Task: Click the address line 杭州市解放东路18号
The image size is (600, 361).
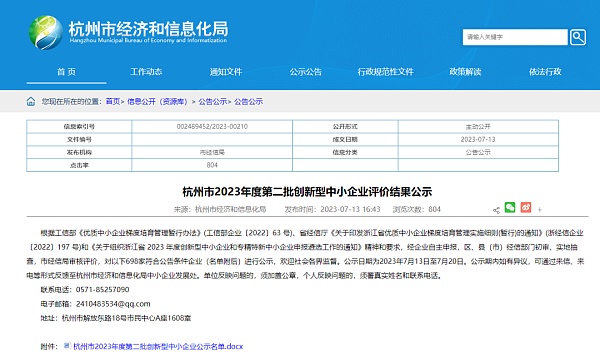Action: [94, 318]
